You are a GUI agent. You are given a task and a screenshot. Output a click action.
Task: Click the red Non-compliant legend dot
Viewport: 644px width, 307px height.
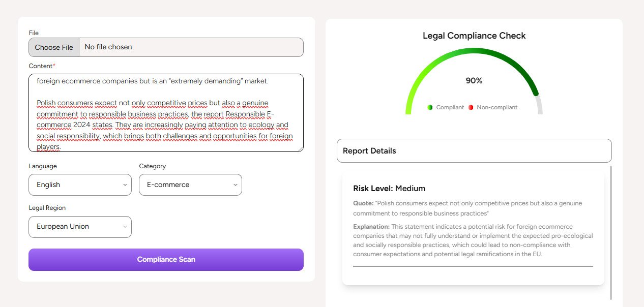[x=471, y=107]
